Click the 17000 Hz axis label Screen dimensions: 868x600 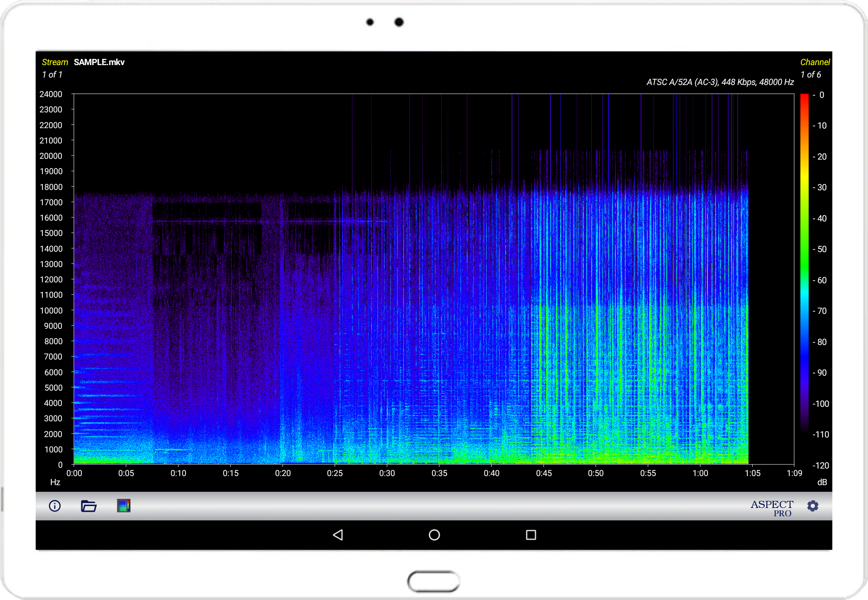pyautogui.click(x=51, y=202)
